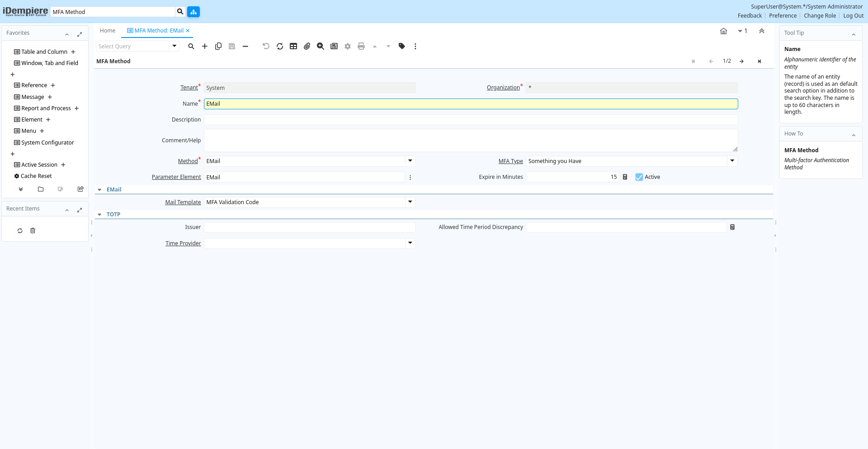Collapse the EMail field group
868x449 pixels.
[x=100, y=190]
